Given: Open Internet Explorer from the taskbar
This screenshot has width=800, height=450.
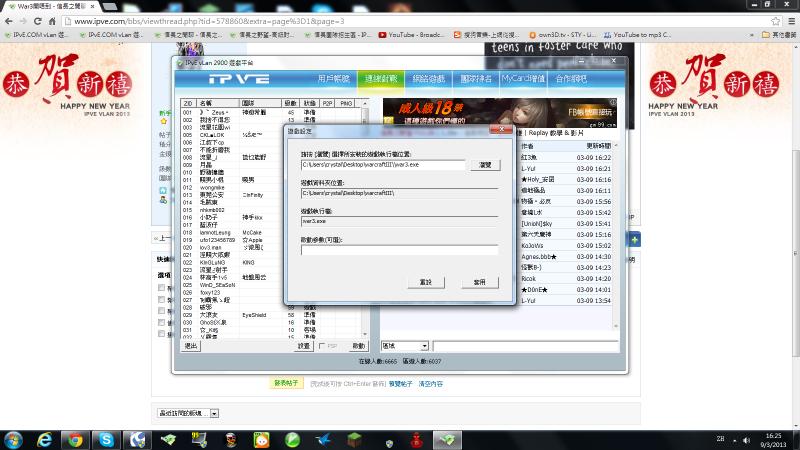Looking at the screenshot, I should click(x=45, y=438).
